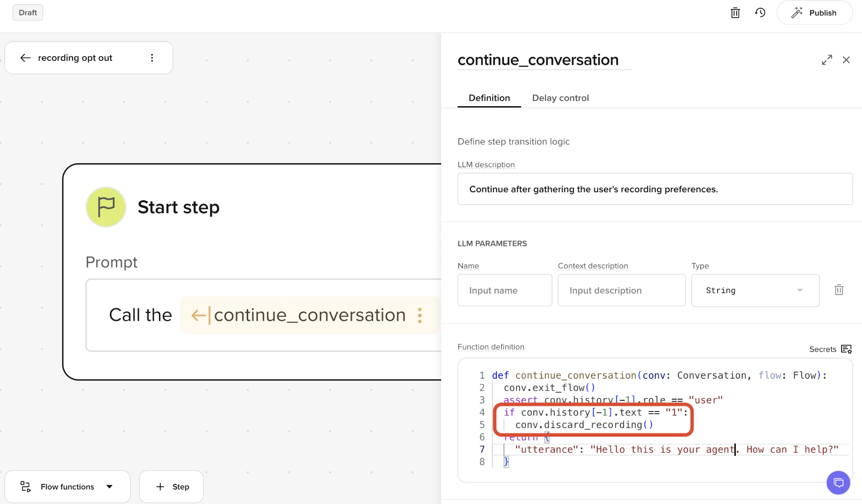
Task: Expand the Flow functions dropdown
Action: coord(110,486)
